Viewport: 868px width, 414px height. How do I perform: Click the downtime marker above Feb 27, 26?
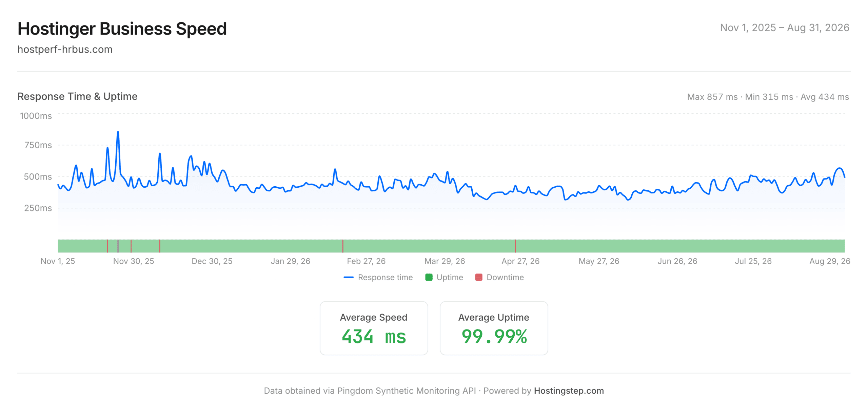pos(343,246)
